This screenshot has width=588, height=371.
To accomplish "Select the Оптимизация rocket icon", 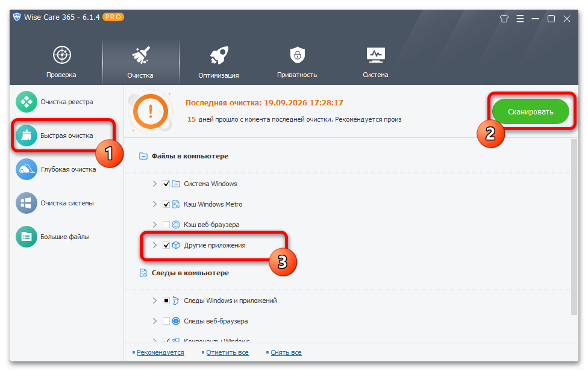I will [219, 55].
